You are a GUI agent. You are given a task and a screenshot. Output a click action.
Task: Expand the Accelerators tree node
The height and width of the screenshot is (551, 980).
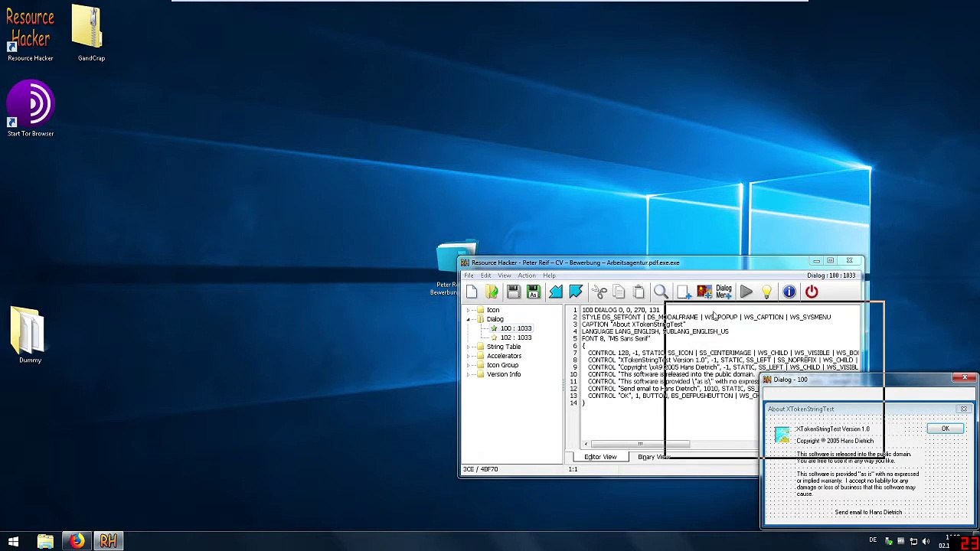pyautogui.click(x=469, y=356)
